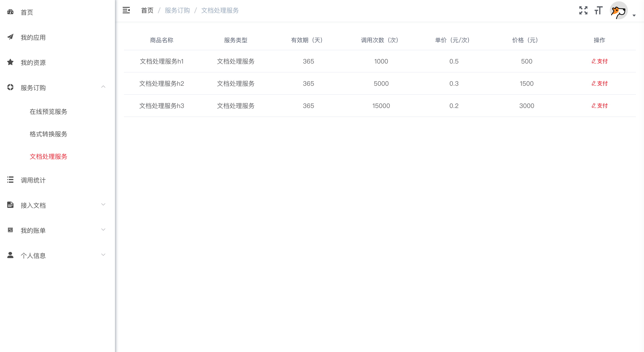Open the user dropdown caret
This screenshot has height=352, width=644.
(634, 15)
